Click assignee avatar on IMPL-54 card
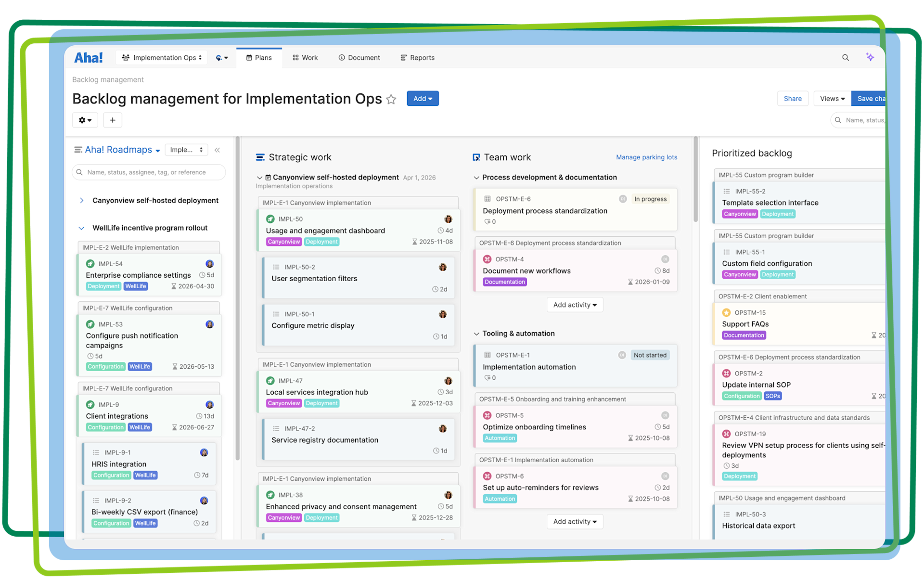The width and height of the screenshot is (924, 580). tap(209, 264)
